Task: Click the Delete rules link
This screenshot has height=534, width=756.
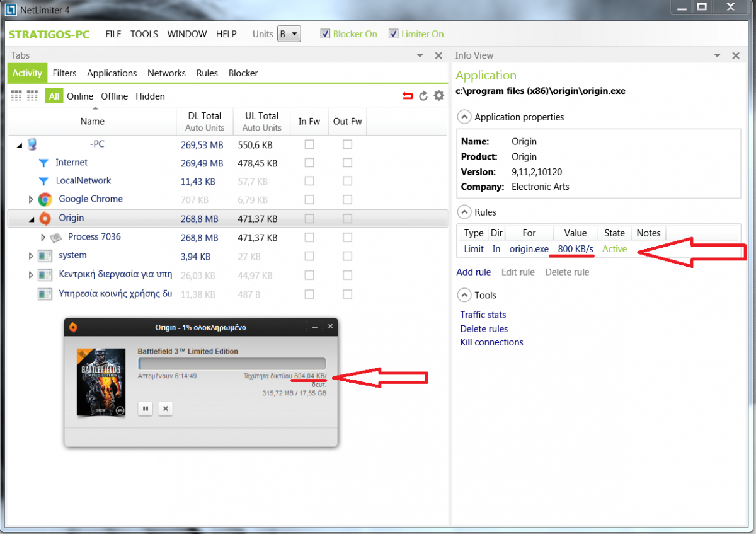Action: pyautogui.click(x=484, y=329)
